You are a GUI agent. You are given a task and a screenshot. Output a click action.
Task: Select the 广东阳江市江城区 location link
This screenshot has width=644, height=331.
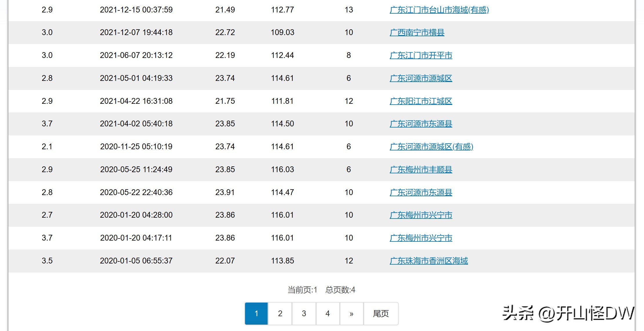[421, 101]
